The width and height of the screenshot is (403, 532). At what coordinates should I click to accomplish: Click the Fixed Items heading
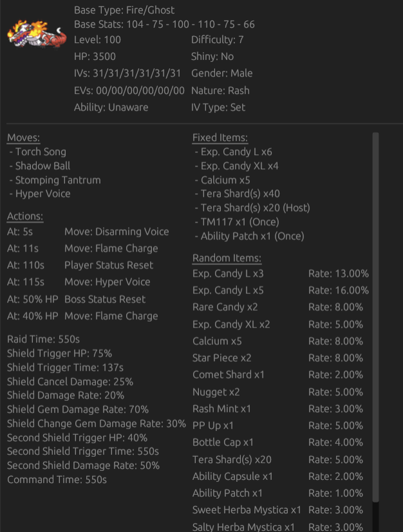click(x=220, y=138)
